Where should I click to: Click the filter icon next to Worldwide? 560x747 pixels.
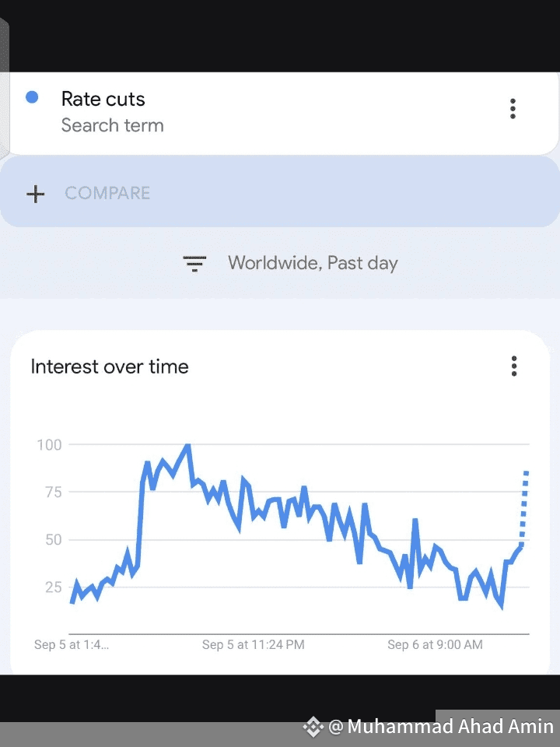pos(194,264)
